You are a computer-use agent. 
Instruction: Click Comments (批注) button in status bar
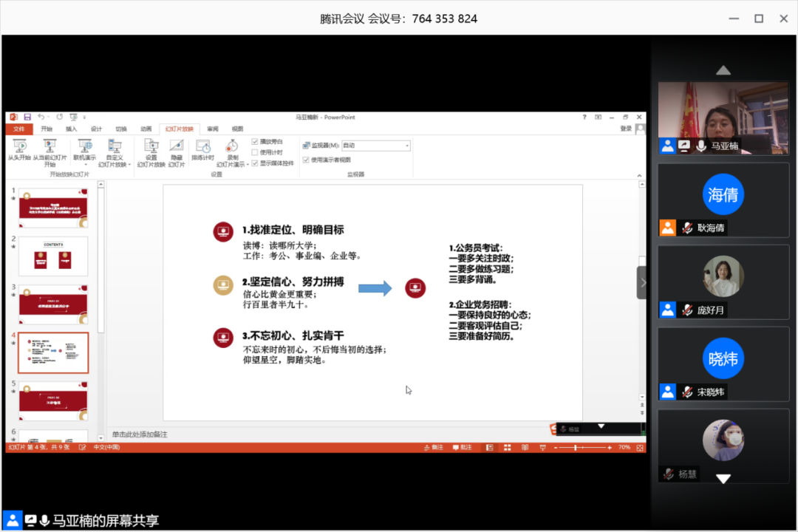(x=462, y=448)
